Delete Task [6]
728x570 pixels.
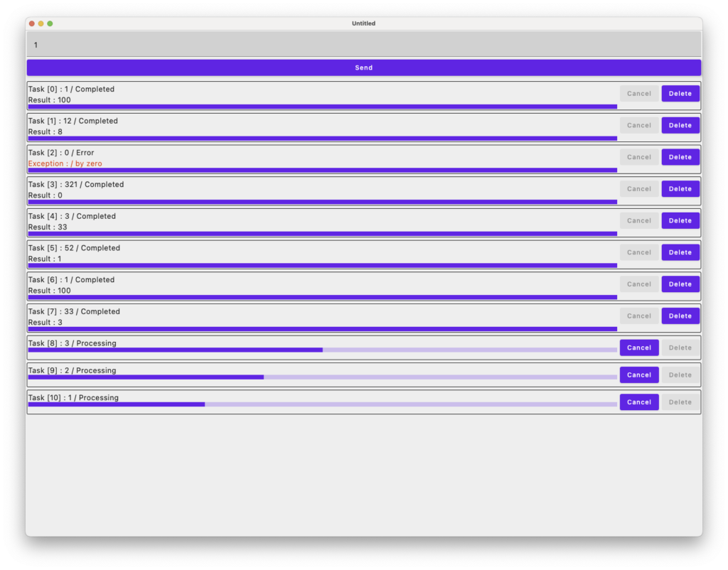point(680,284)
